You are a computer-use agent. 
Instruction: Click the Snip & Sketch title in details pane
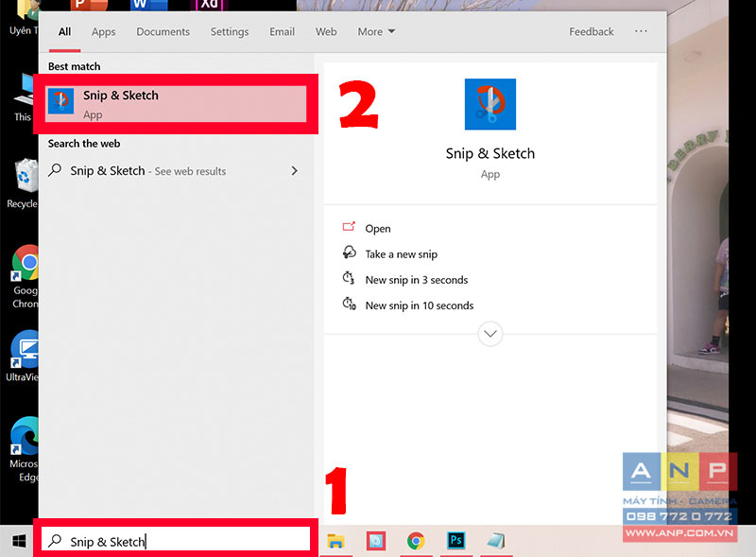coord(490,153)
